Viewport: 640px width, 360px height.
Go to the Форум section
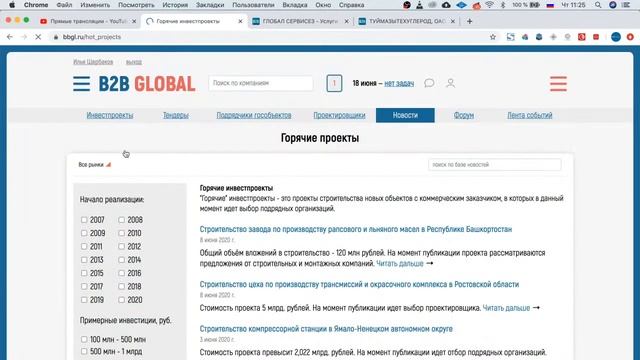[x=464, y=115]
